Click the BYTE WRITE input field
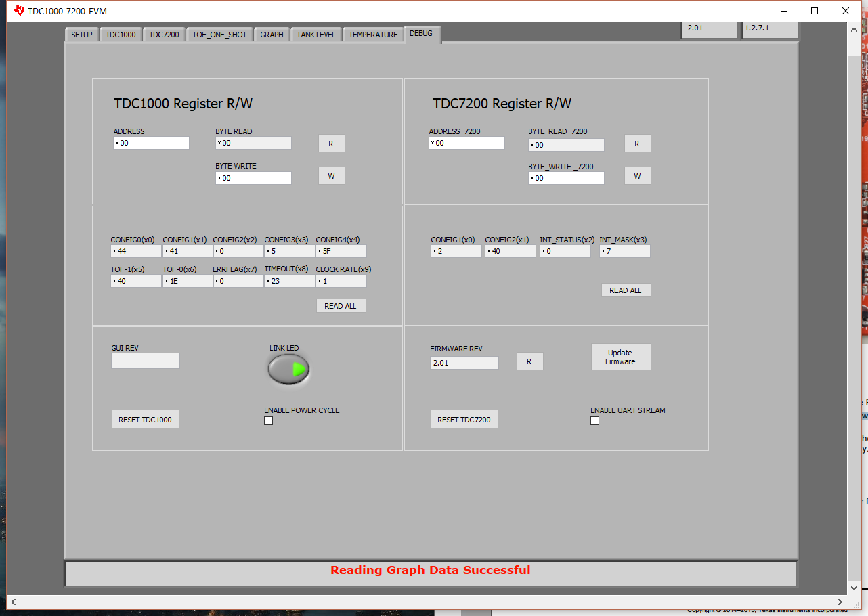 253,178
